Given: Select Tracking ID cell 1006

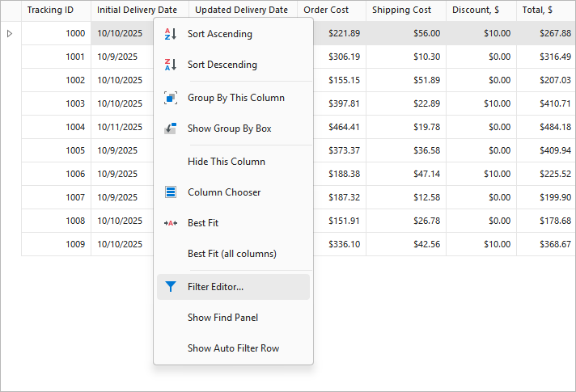Looking at the screenshot, I should [56, 174].
